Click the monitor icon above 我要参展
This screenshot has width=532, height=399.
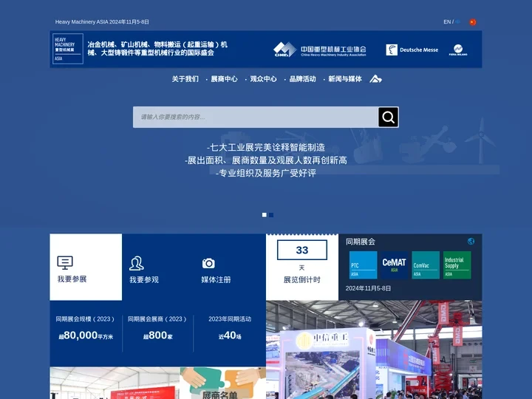(65, 262)
